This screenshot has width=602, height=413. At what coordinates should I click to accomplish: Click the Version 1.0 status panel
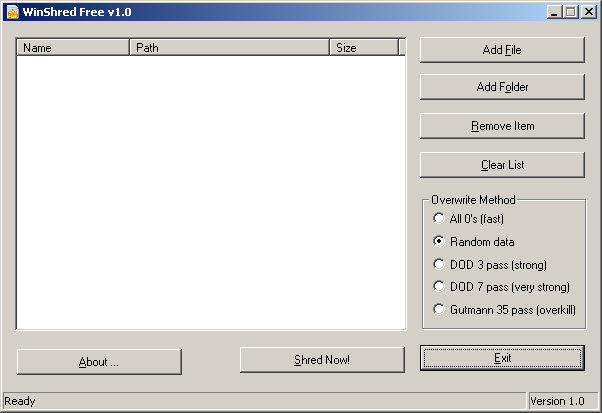(x=563, y=401)
